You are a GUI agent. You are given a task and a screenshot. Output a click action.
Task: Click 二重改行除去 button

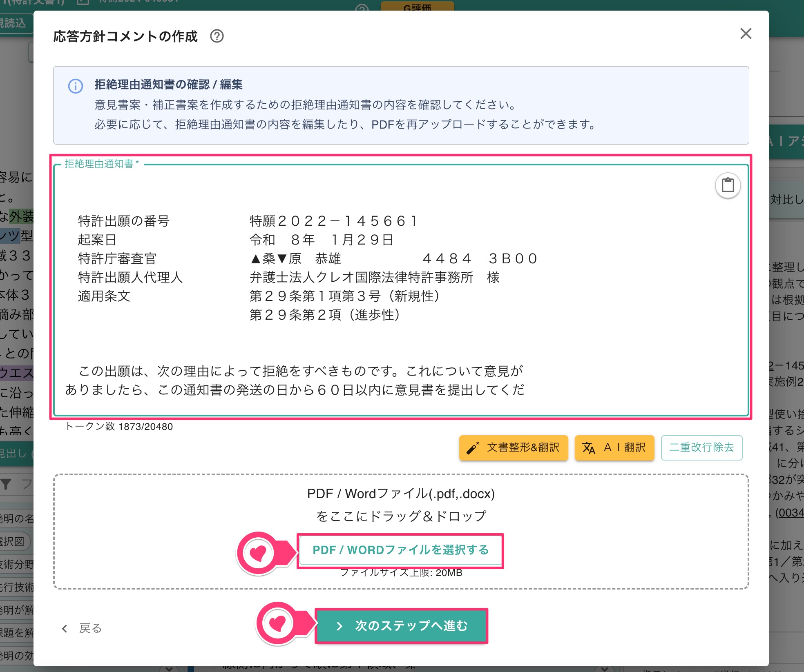click(701, 448)
